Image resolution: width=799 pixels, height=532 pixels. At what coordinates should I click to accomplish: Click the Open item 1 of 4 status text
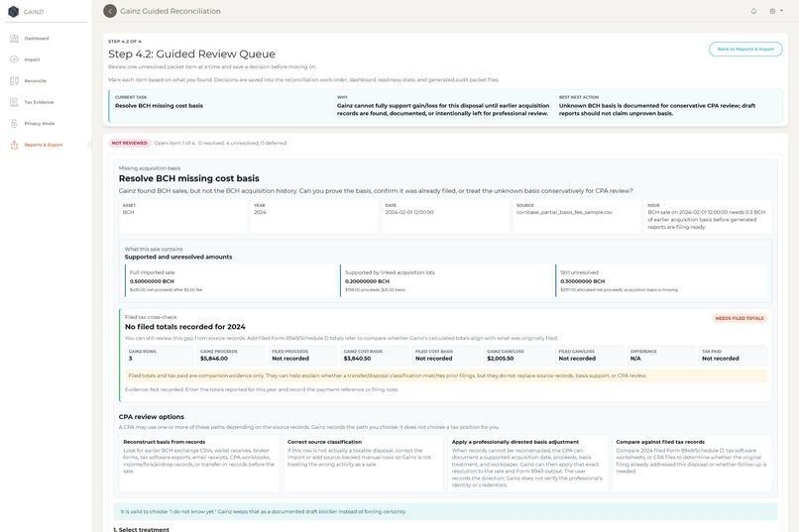[x=220, y=143]
